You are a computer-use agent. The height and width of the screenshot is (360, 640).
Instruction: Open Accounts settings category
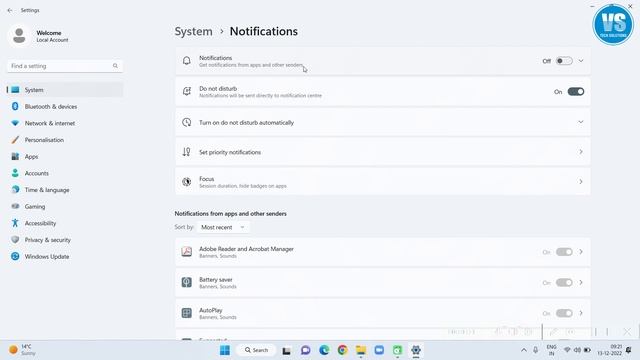tap(65, 173)
